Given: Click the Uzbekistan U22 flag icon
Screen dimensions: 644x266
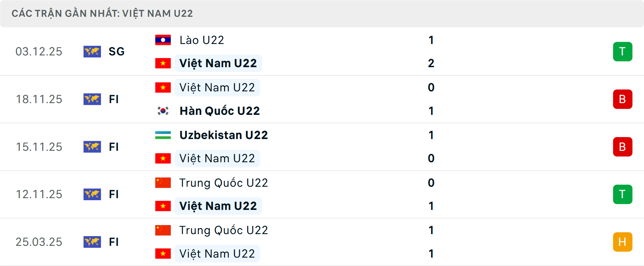Looking at the screenshot, I should 163,135.
